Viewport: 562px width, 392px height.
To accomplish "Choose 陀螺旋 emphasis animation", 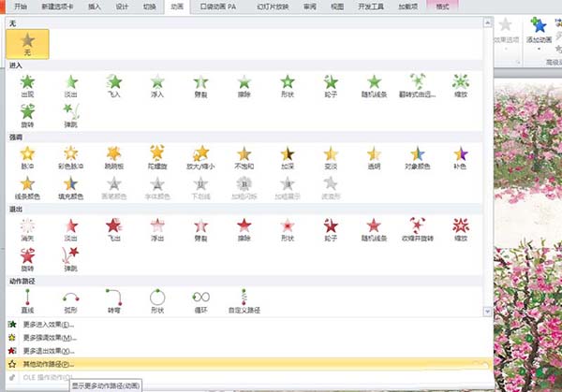I will pyautogui.click(x=157, y=157).
